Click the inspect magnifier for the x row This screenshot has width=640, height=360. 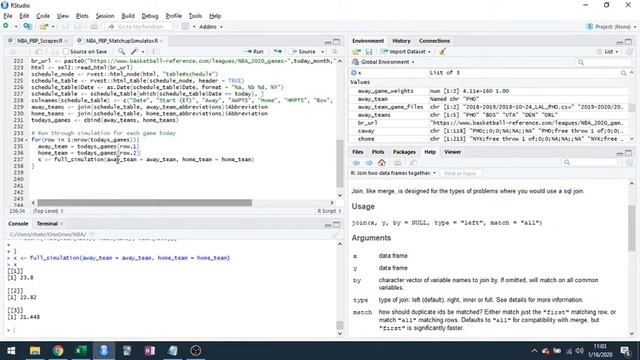point(623,73)
